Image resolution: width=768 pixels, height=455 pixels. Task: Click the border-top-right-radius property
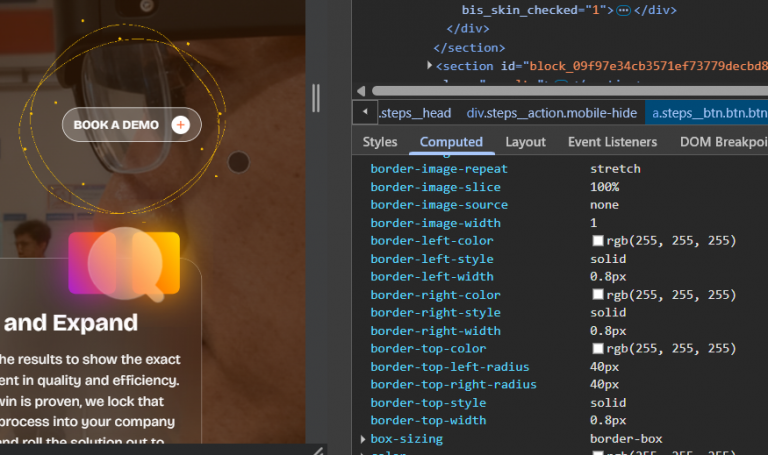454,384
